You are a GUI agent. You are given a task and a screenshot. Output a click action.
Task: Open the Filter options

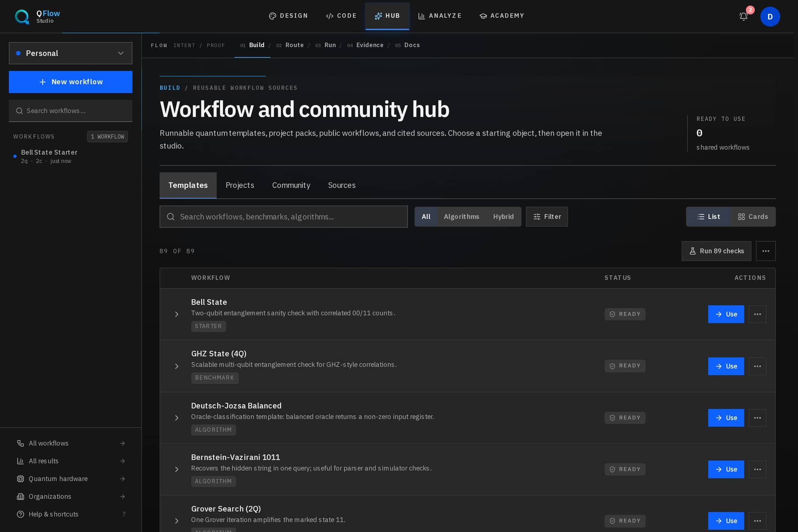click(x=547, y=217)
